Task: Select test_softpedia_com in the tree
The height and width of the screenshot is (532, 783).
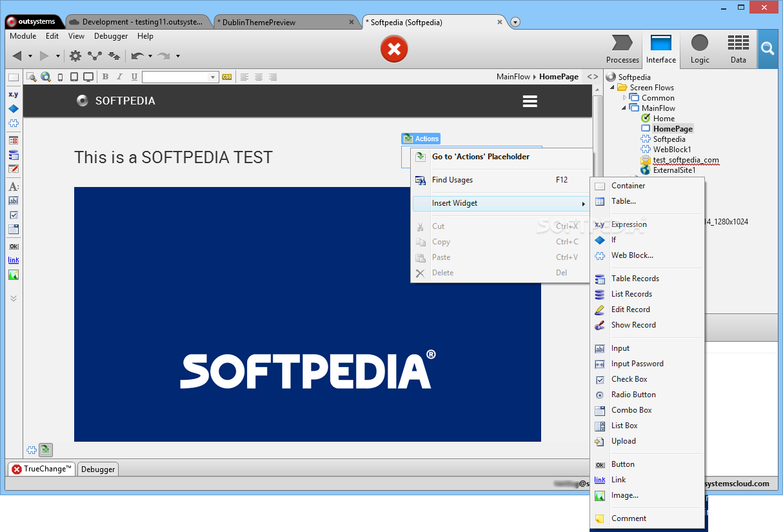Action: (686, 160)
